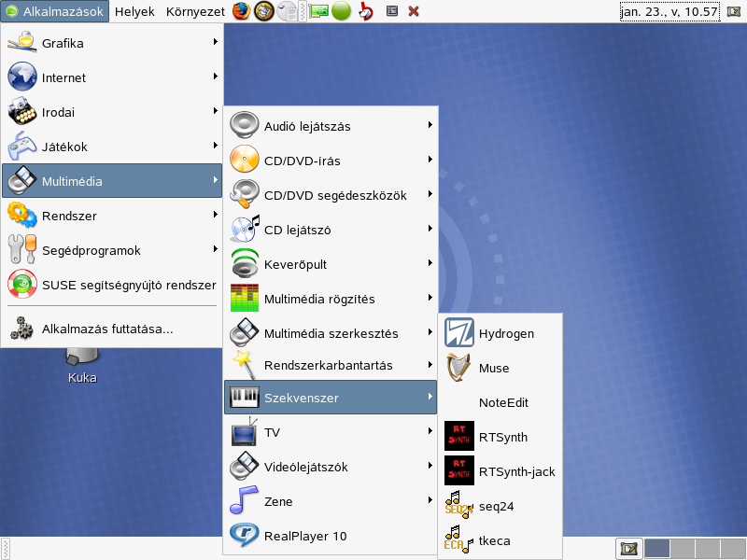Open Játékok via its gamepad icon
The image size is (747, 560).
point(21,146)
